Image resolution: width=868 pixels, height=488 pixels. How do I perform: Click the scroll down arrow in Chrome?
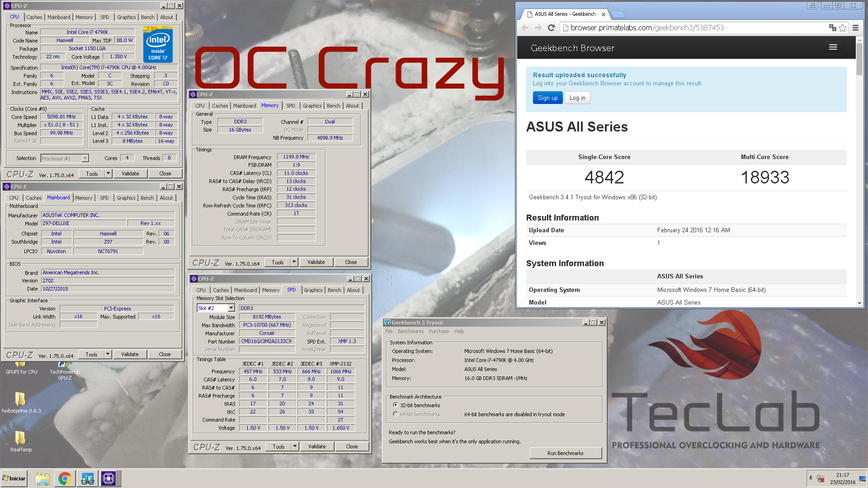click(x=859, y=303)
